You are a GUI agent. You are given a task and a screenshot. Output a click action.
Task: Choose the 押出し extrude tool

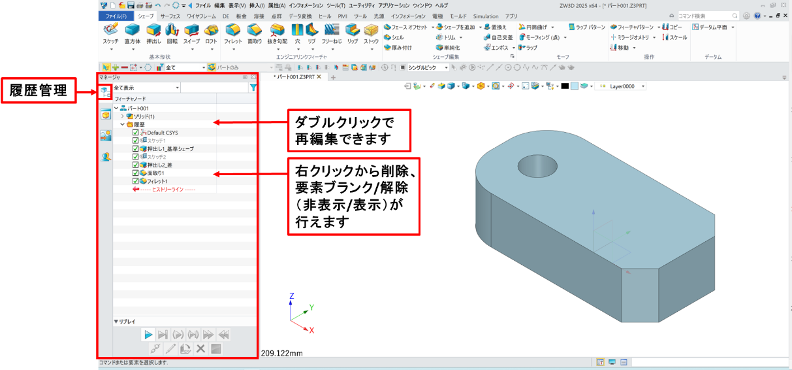153,34
